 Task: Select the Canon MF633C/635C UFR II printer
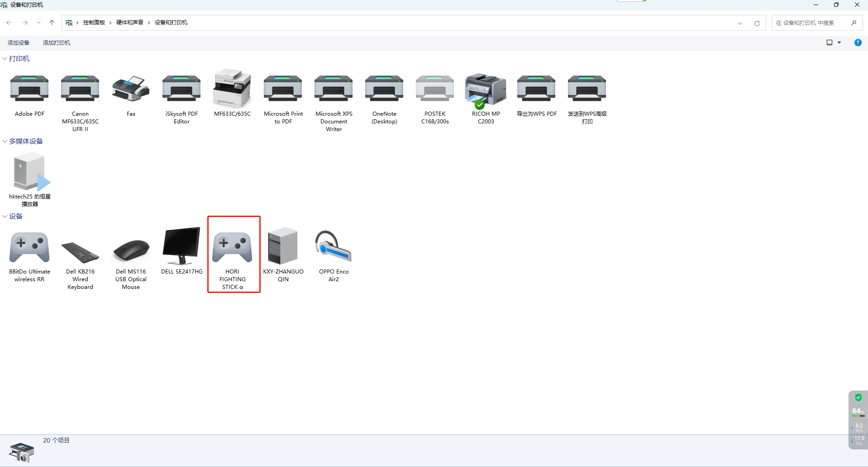click(80, 89)
